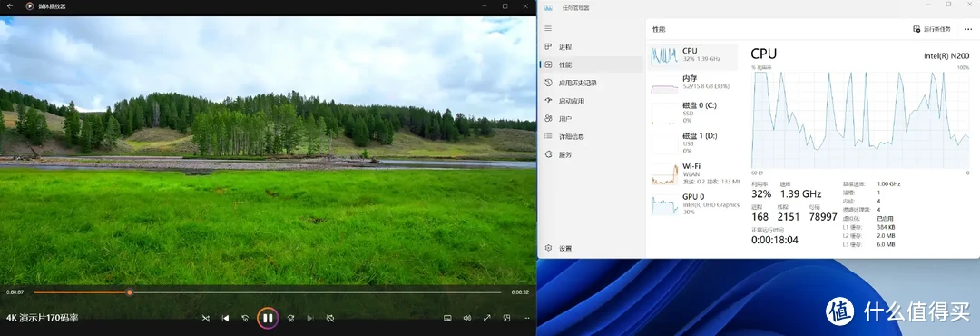
Task: Skip forward 30 seconds
Action: pos(290,319)
